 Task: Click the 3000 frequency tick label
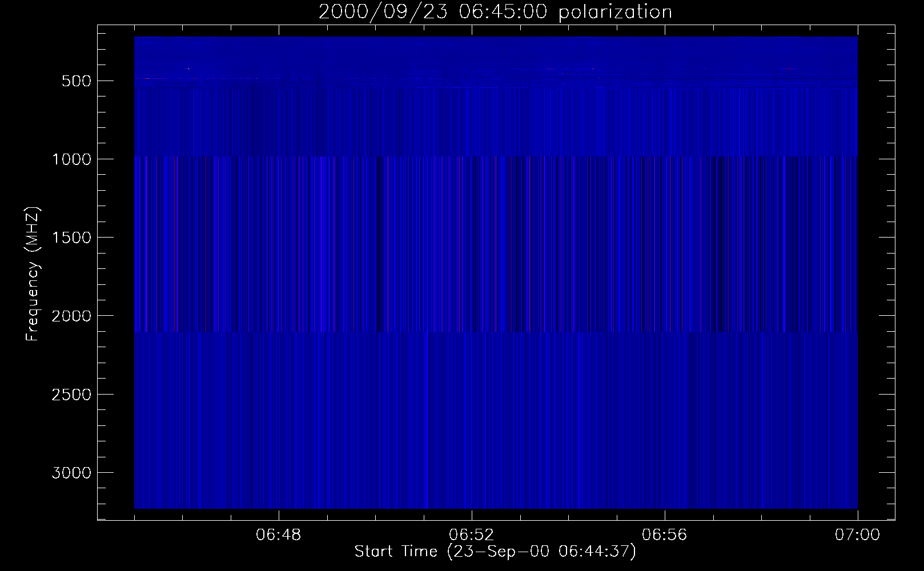pos(71,473)
